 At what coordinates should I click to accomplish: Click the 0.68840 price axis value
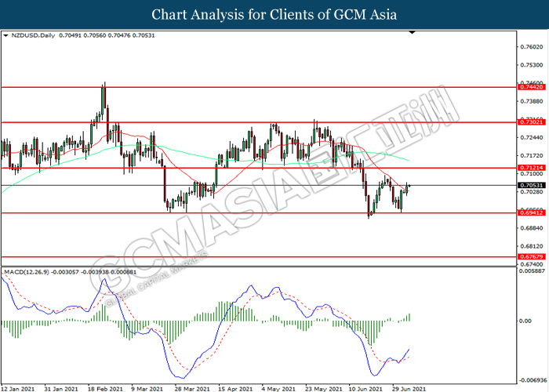(x=532, y=228)
